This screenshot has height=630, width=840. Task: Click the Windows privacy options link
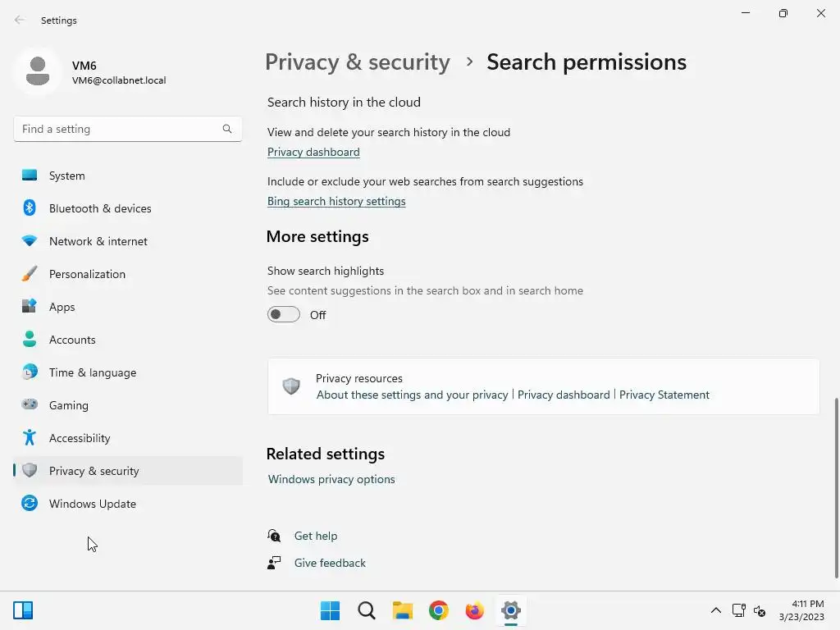[331, 479]
